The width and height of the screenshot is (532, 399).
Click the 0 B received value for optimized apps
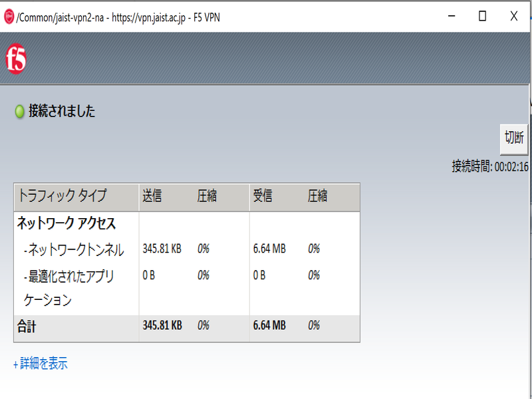[x=259, y=275]
